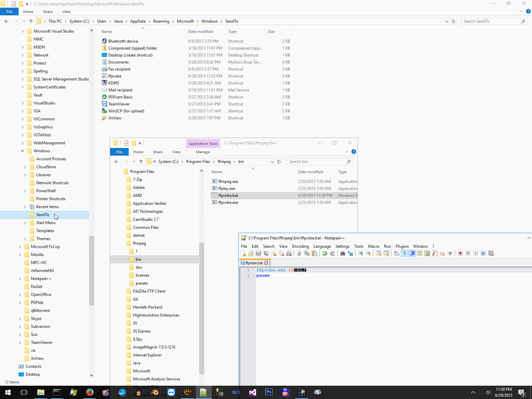Click the Bluetooth device icon in SendTo
532x399 pixels.
coord(104,41)
